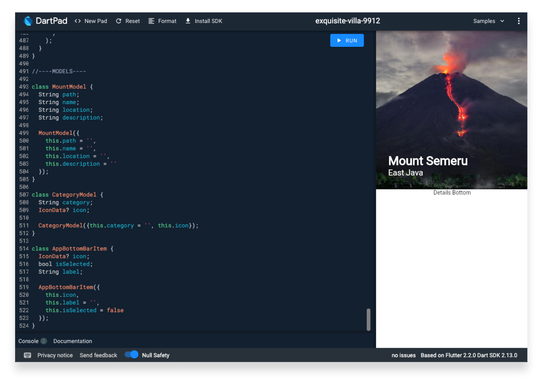Click the editor vertical scrollbar thumb
Screen dimensions: 545x392
(369, 319)
